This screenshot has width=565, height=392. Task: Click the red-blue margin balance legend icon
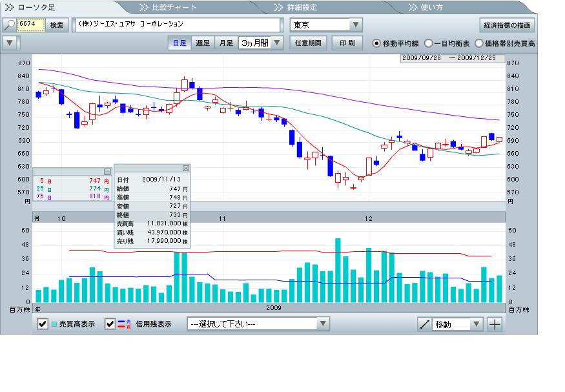pos(122,324)
